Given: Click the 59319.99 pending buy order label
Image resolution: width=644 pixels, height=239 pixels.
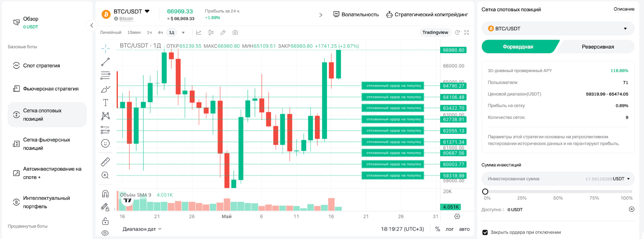Looking at the screenshot, I should click(x=393, y=176).
